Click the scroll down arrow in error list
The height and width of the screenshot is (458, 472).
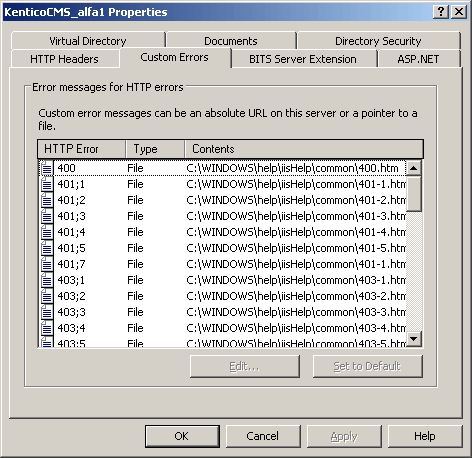coord(414,339)
